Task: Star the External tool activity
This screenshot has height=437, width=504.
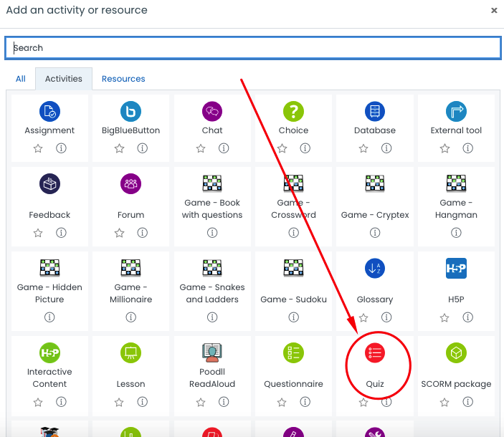Action: (444, 148)
